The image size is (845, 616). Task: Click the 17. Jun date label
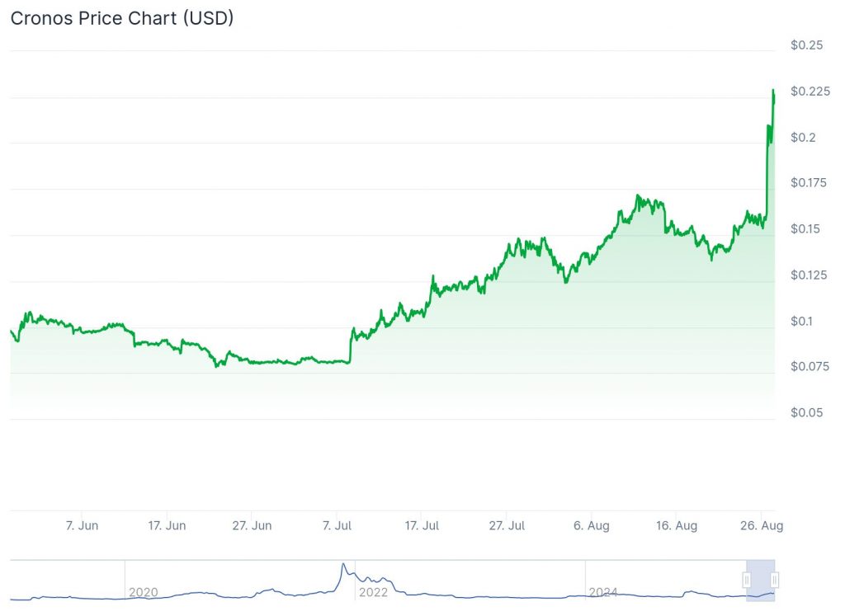(167, 525)
